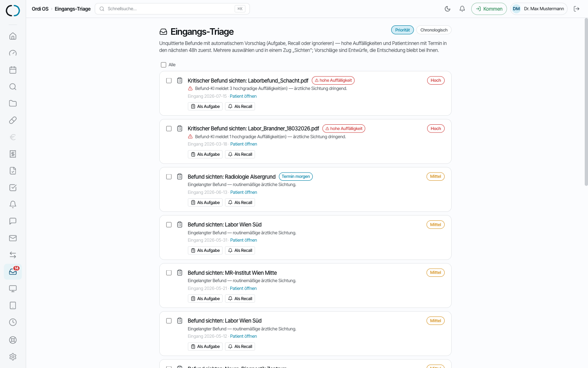The image size is (588, 368).
Task: Click 'Hoch' priority badge on Laborbefund_Schacht.pdf
Action: 436,81
